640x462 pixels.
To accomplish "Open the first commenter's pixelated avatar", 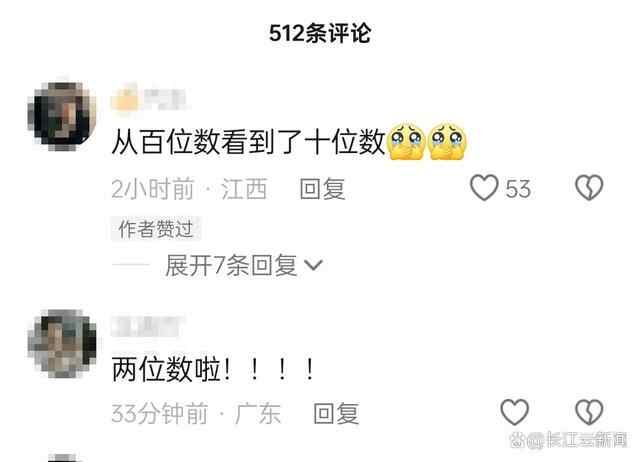I will pos(62,114).
